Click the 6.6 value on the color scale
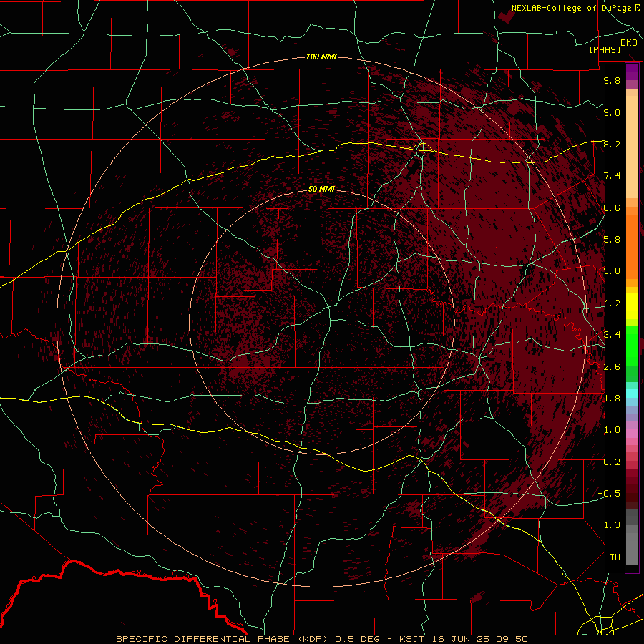Viewport: 644px width, 644px height. click(612, 208)
